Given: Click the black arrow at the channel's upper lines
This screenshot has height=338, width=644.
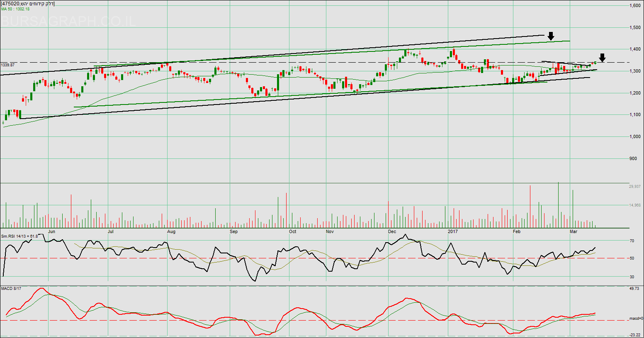Looking at the screenshot, I should pyautogui.click(x=551, y=36).
